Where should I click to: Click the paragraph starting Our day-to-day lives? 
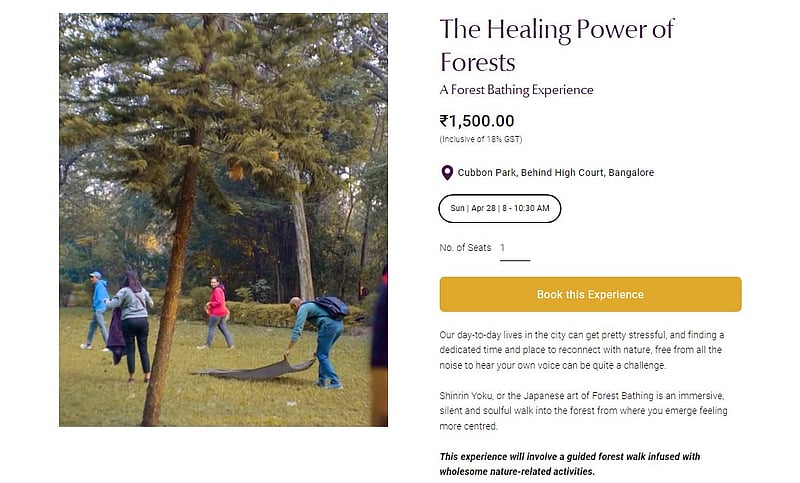pos(582,349)
